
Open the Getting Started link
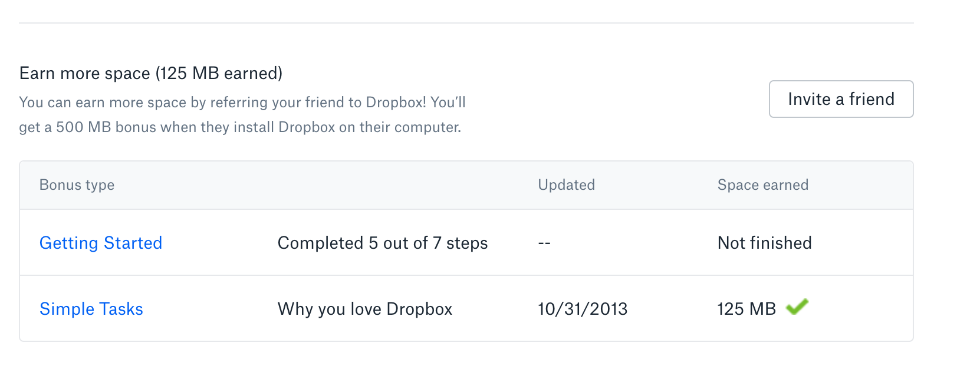[x=101, y=243]
